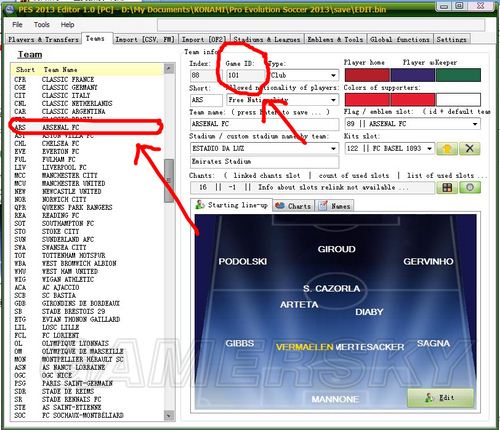Click the Team name field ARSENAL FC
500x430 pixels.
point(264,124)
